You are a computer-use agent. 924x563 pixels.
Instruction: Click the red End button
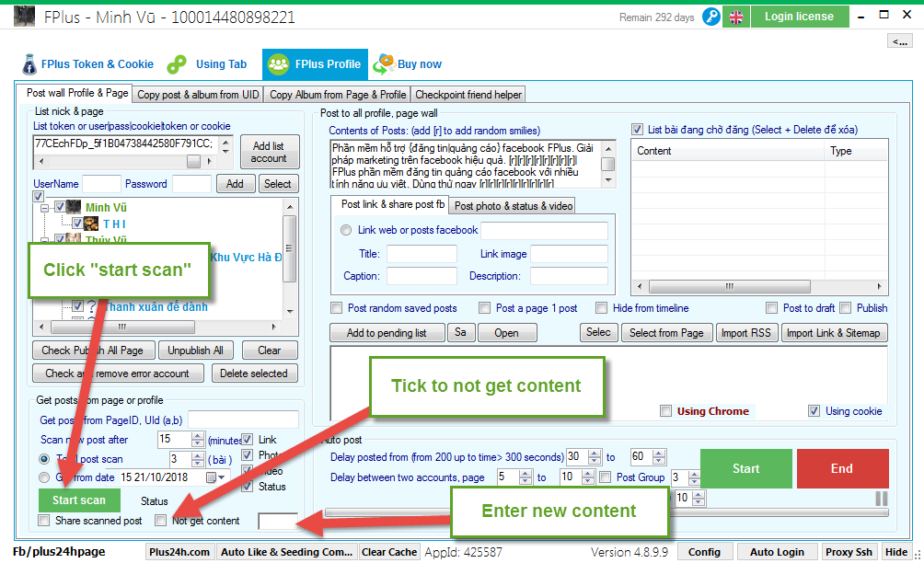coord(842,468)
